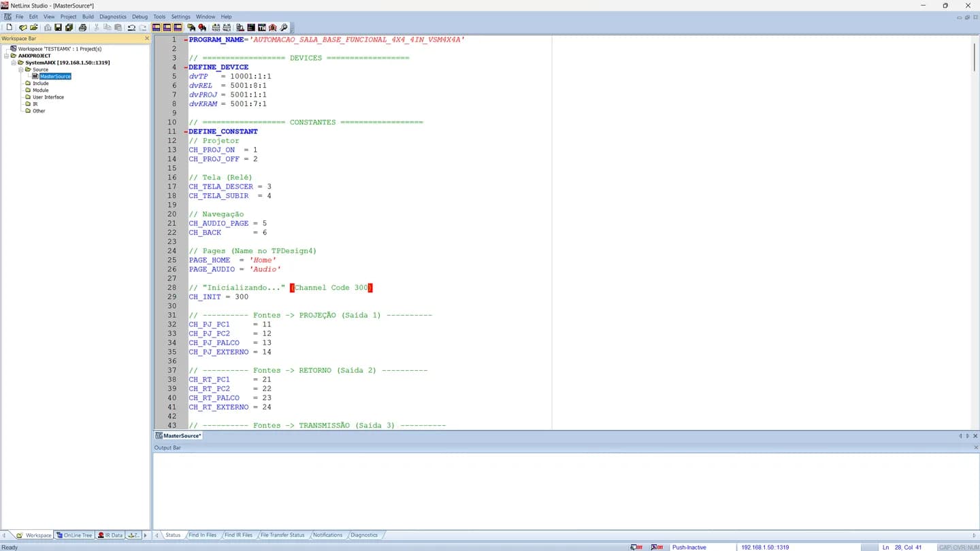980x551 pixels.
Task: Select the User Interface folder
Action: 48,97
